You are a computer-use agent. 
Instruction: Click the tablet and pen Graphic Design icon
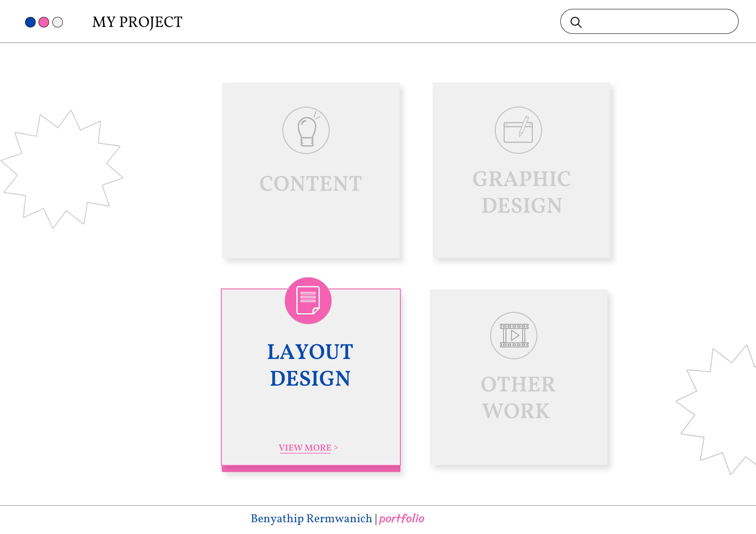[x=518, y=130]
